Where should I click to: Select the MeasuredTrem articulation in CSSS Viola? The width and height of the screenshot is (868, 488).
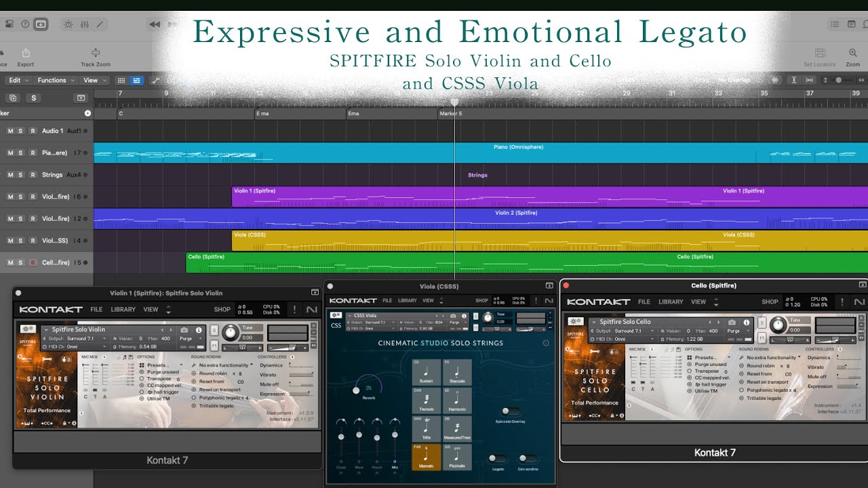[457, 429]
